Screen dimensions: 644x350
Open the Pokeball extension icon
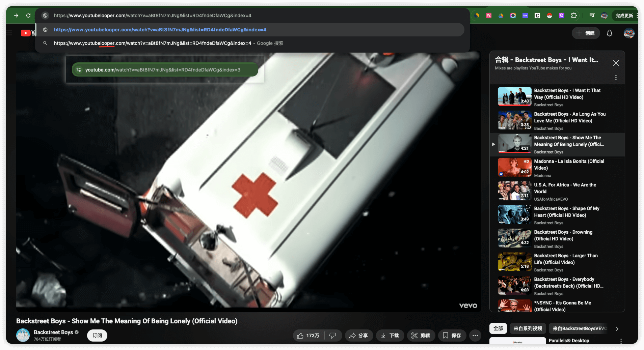tap(549, 16)
